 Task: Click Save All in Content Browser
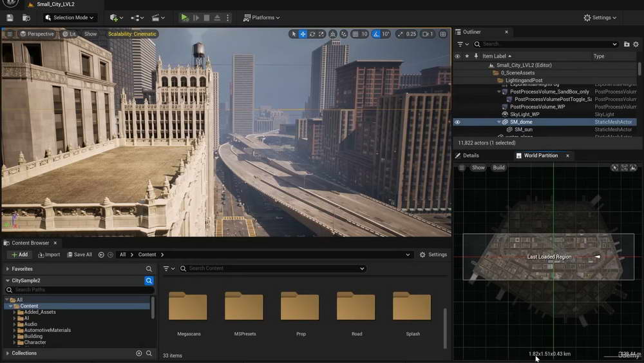tap(80, 255)
